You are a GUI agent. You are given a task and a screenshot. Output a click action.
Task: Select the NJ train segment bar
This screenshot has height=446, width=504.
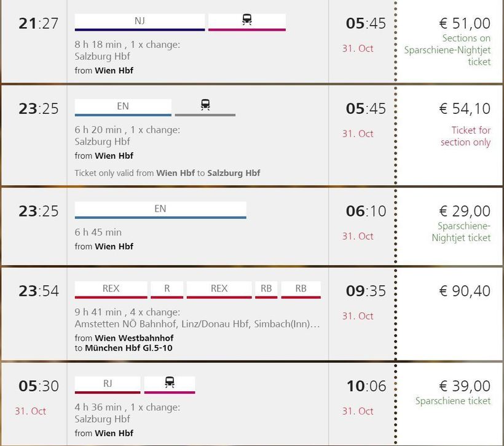click(140, 21)
